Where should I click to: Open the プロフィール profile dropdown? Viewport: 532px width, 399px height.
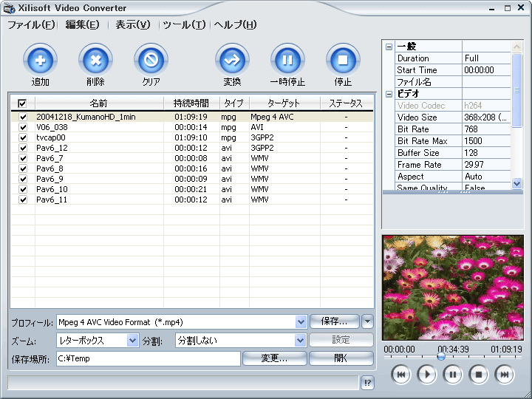pyautogui.click(x=301, y=322)
